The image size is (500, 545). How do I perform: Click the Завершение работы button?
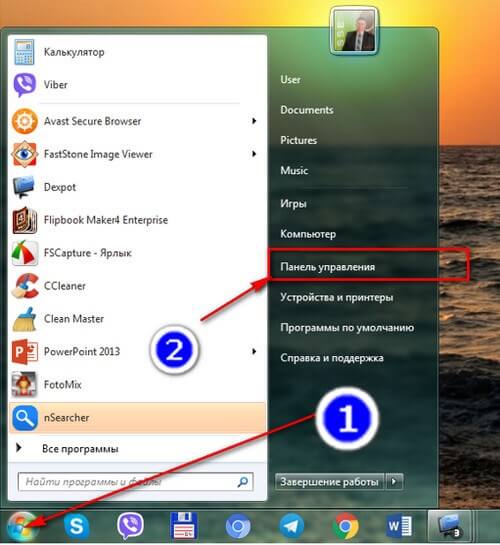329,482
